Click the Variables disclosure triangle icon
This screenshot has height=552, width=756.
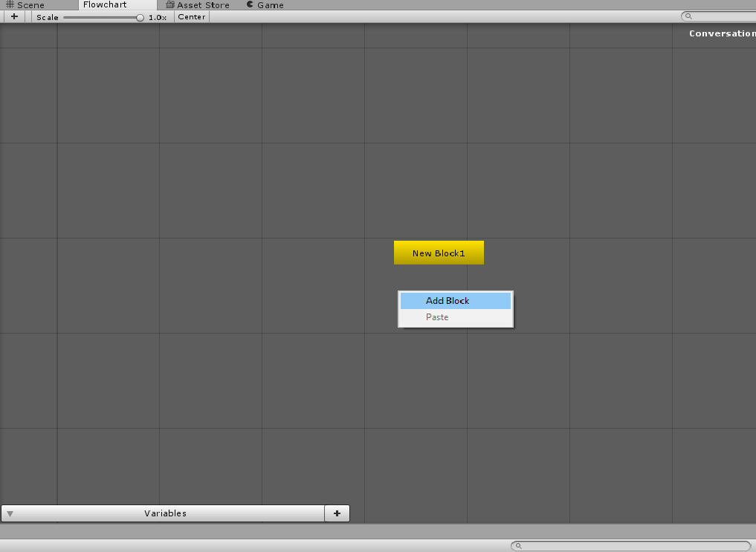(x=10, y=513)
